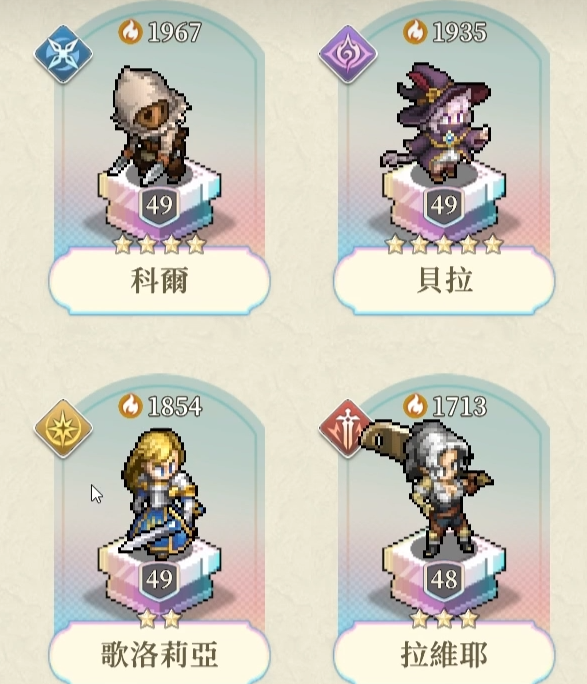
Task: Click the purple eye mage class icon
Action: (x=348, y=54)
